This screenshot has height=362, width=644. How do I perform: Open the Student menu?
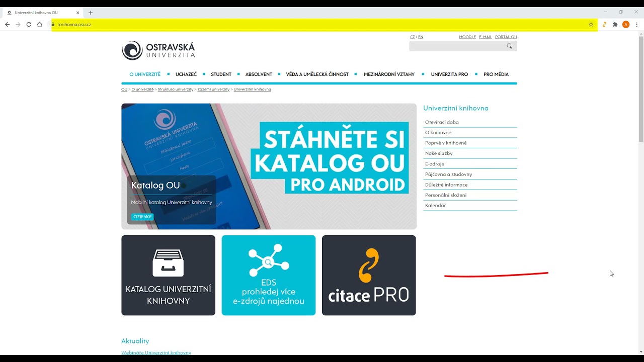221,74
